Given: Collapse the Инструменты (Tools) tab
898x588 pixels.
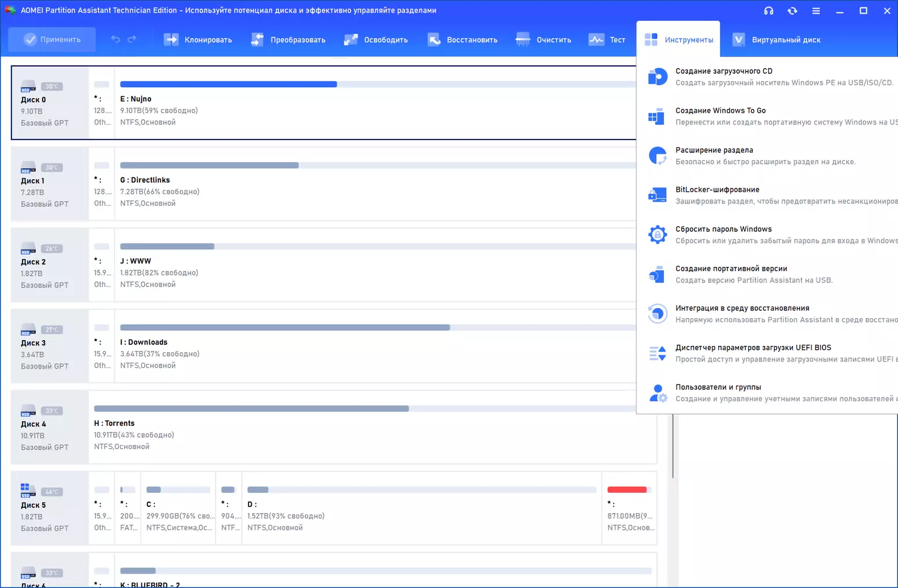Looking at the screenshot, I should point(678,40).
